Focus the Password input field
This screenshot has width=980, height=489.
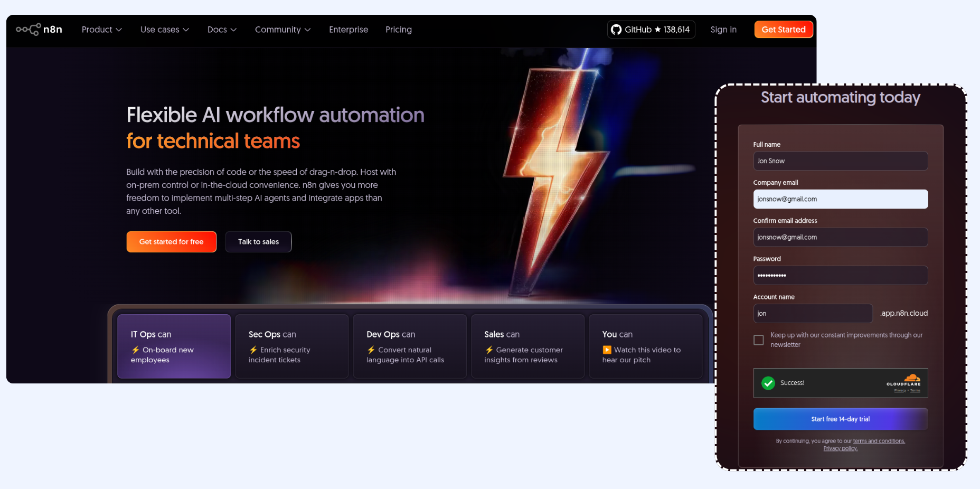[x=841, y=275]
